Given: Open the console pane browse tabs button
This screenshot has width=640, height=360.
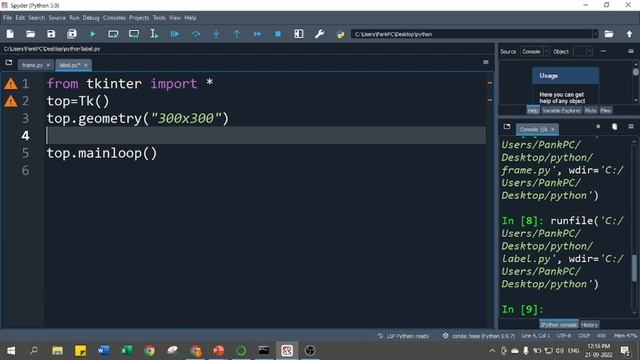Looking at the screenshot, I should click(x=507, y=127).
